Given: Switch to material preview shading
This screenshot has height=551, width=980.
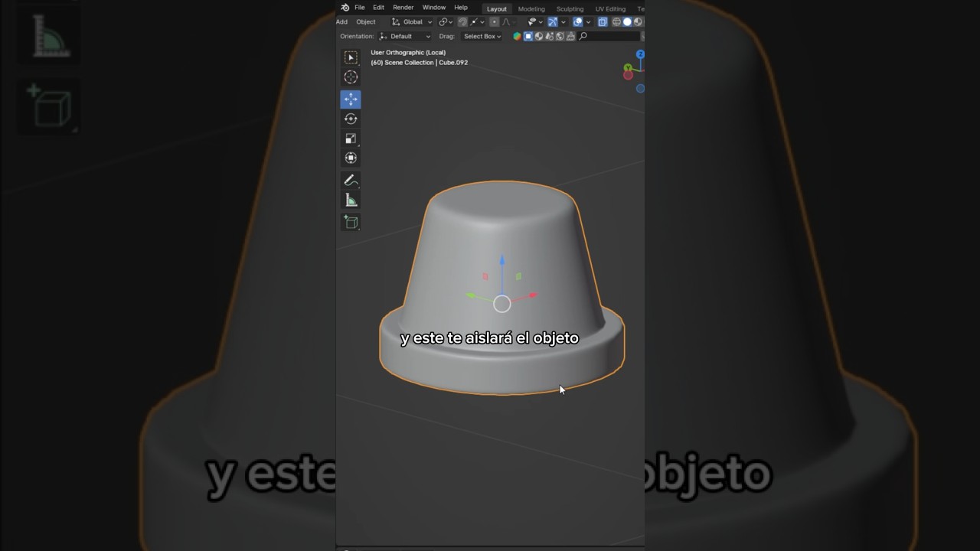Looking at the screenshot, I should (638, 22).
